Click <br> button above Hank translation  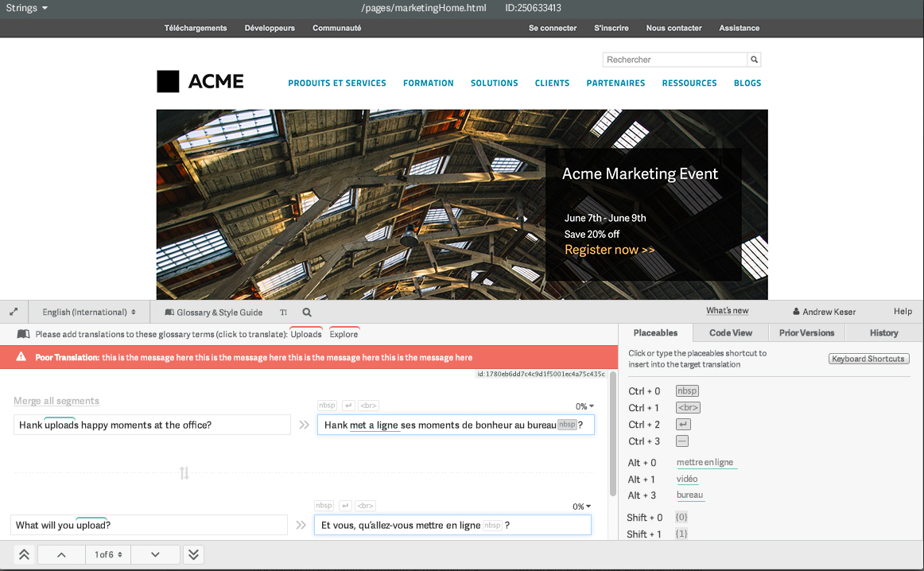(369, 406)
